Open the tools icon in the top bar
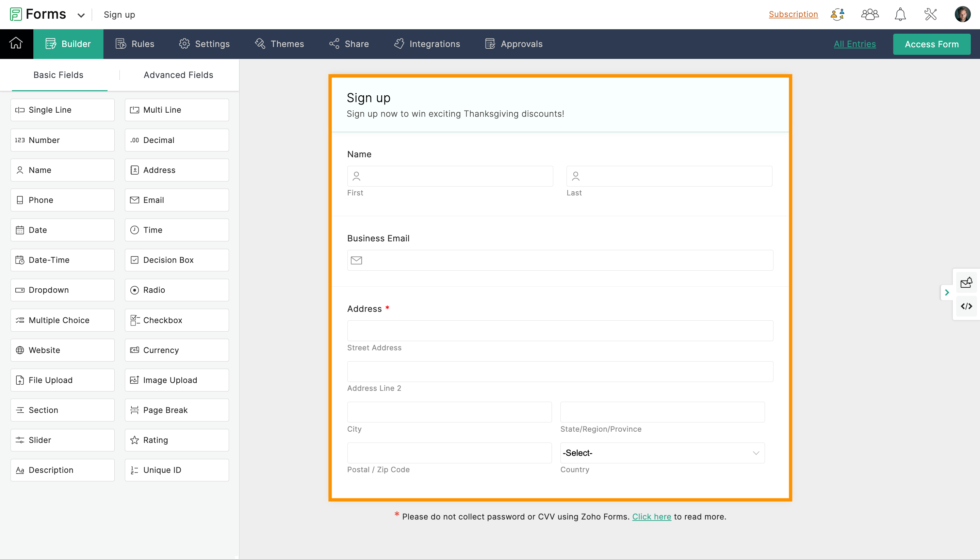Viewport: 980px width, 559px height. pyautogui.click(x=931, y=14)
